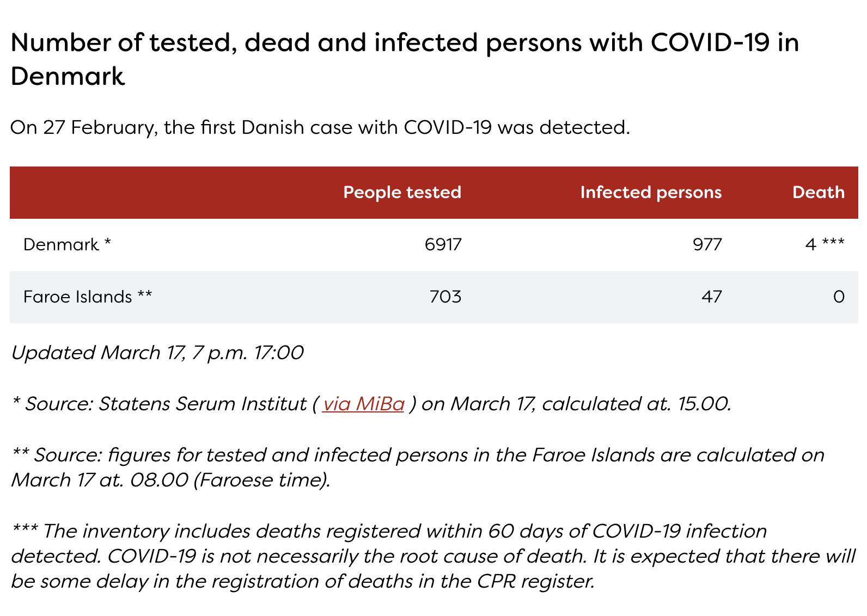Screen dimensions: 867x616
Task: Click the People tested column header
Action: coord(402,192)
